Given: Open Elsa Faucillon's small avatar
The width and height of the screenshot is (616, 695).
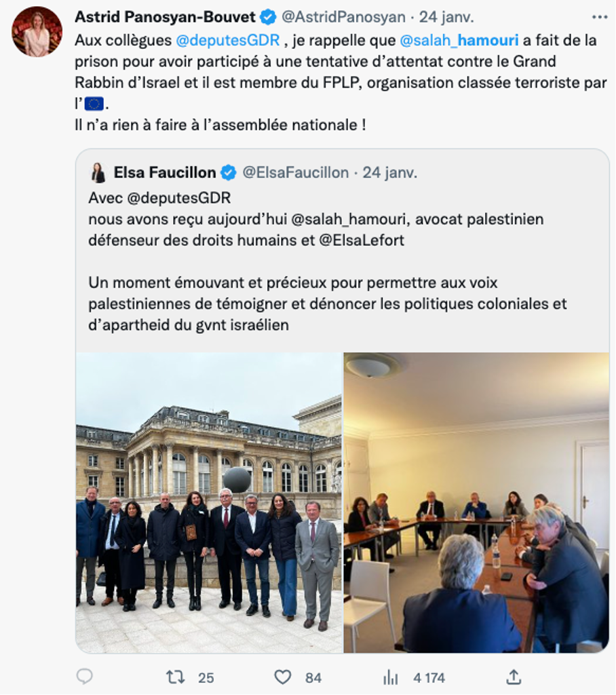Looking at the screenshot, I should click(98, 172).
